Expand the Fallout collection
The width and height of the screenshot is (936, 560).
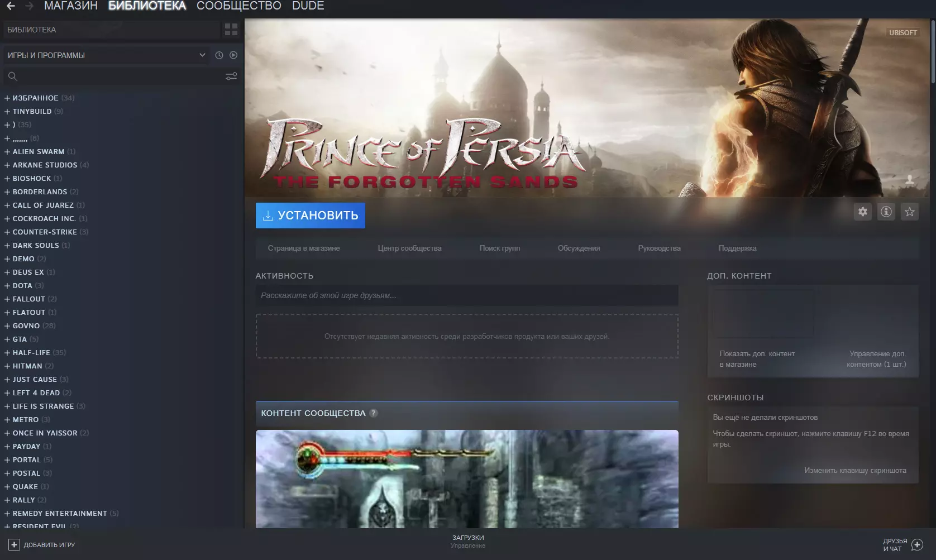pyautogui.click(x=7, y=299)
